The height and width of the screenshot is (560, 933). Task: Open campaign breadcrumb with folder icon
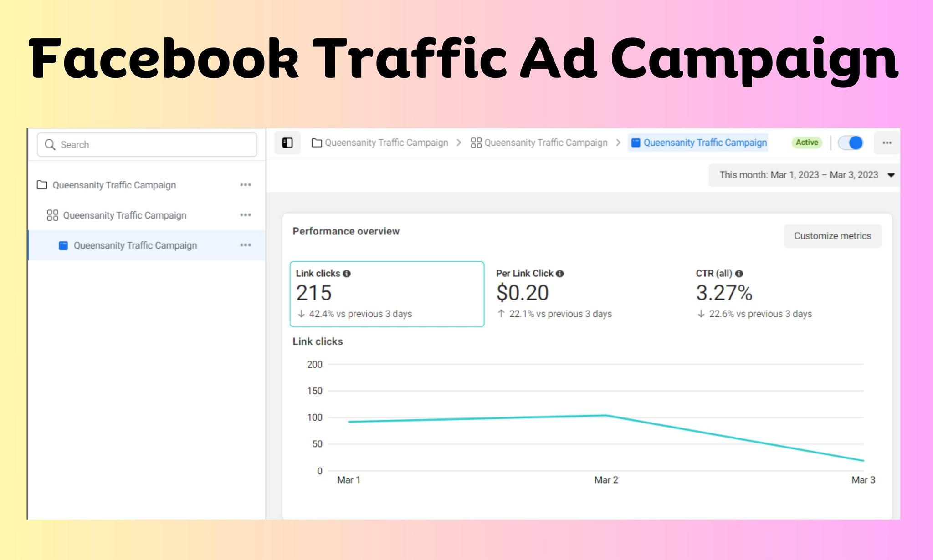coord(380,143)
